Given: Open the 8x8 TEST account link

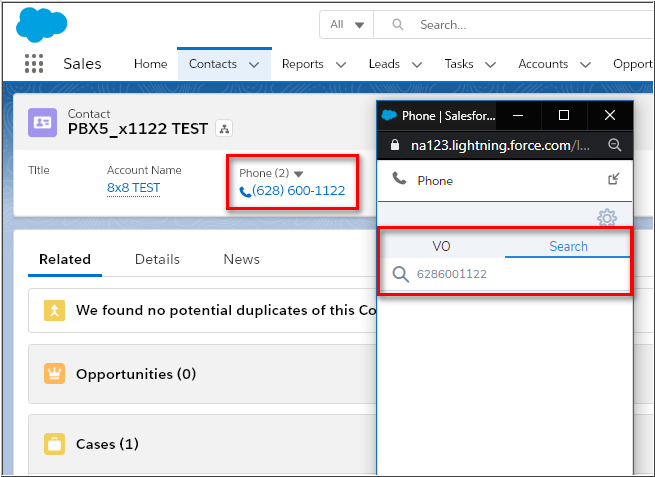Looking at the screenshot, I should tap(133, 188).
